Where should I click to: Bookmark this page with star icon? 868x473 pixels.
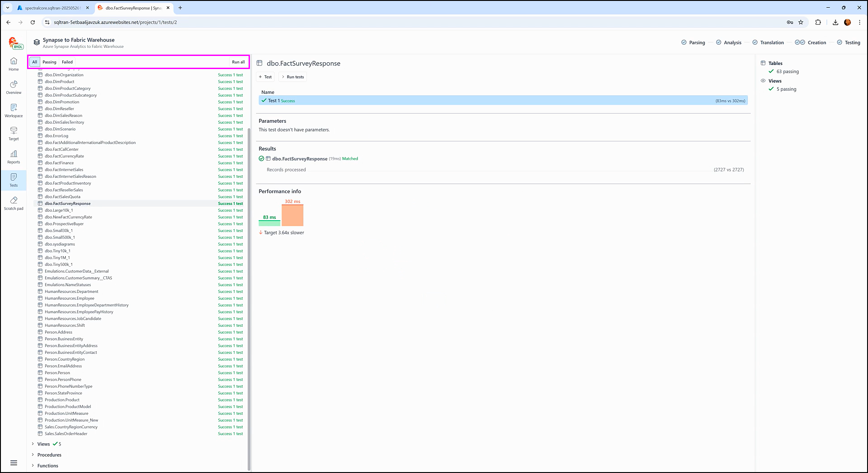tap(801, 22)
